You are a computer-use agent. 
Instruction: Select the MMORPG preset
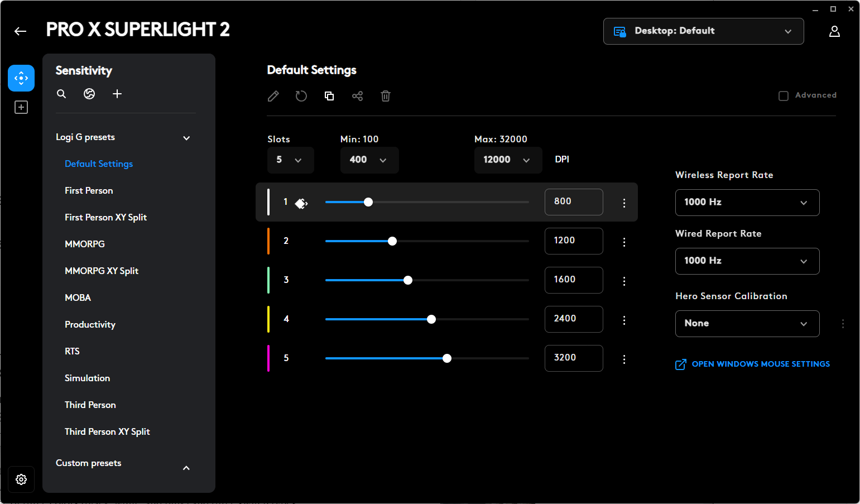(85, 244)
